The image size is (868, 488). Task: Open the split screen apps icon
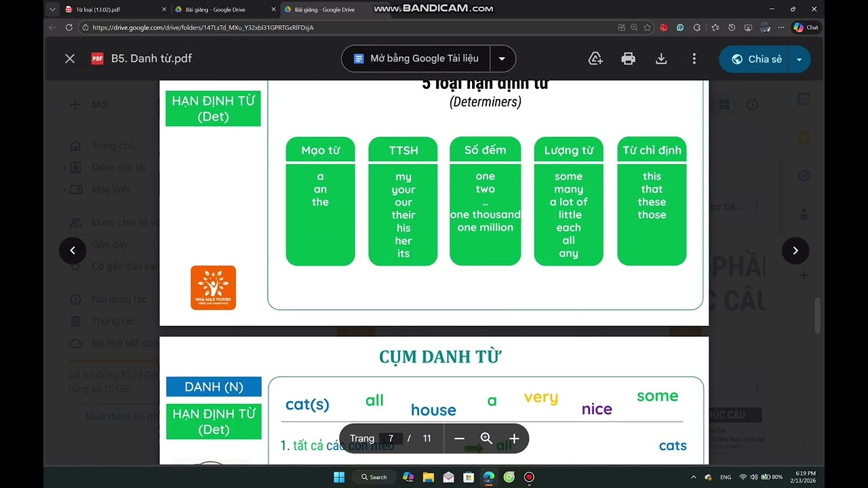[x=621, y=28]
